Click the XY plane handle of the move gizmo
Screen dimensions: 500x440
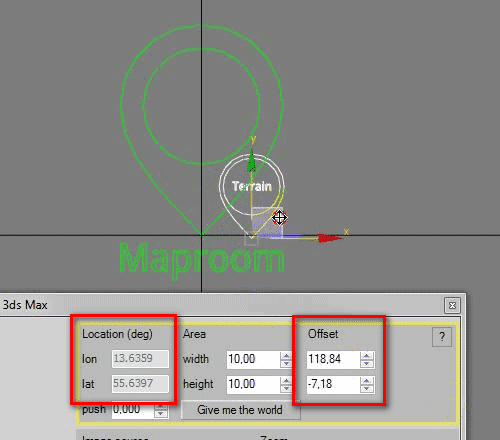point(266,221)
